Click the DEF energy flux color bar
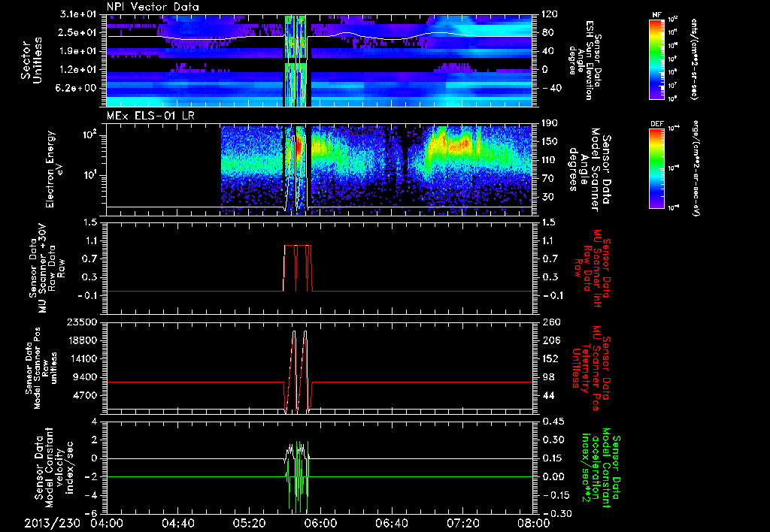This screenshot has width=770, height=532. [x=656, y=168]
